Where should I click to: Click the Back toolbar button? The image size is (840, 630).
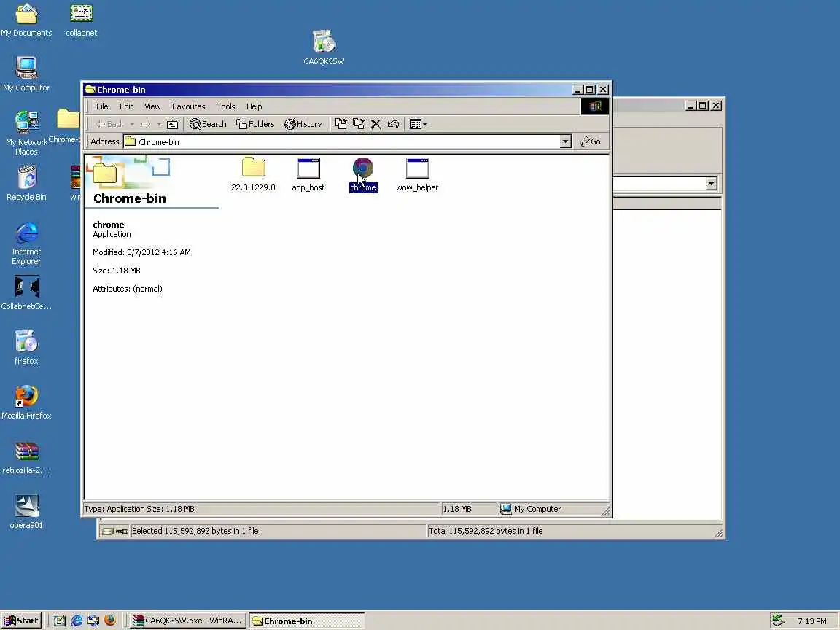coord(110,124)
